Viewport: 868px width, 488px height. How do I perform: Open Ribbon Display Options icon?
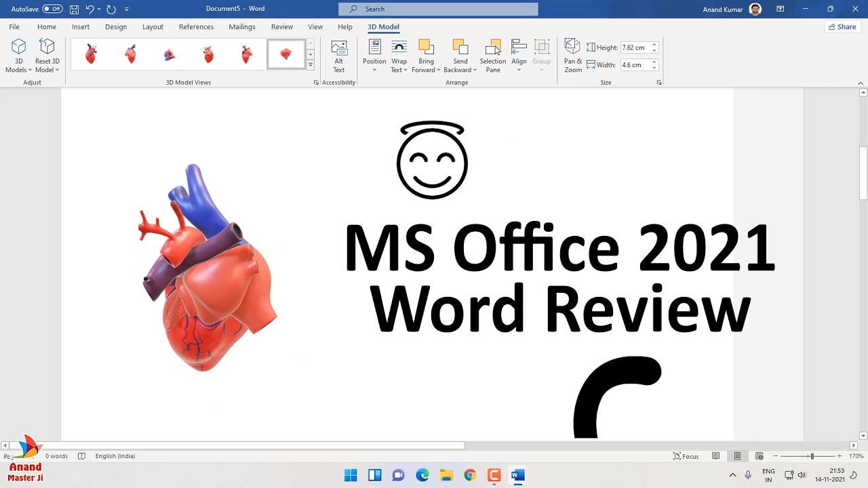[x=781, y=9]
